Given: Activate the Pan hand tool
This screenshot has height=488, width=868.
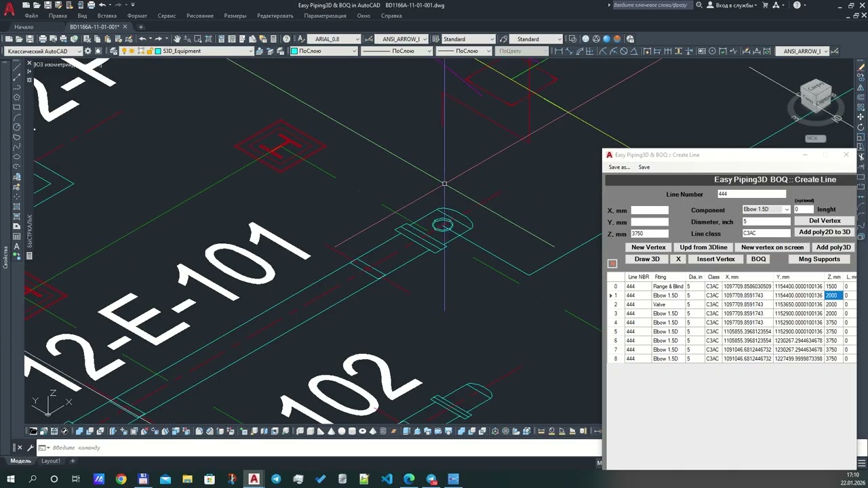Looking at the screenshot, I should 177,39.
